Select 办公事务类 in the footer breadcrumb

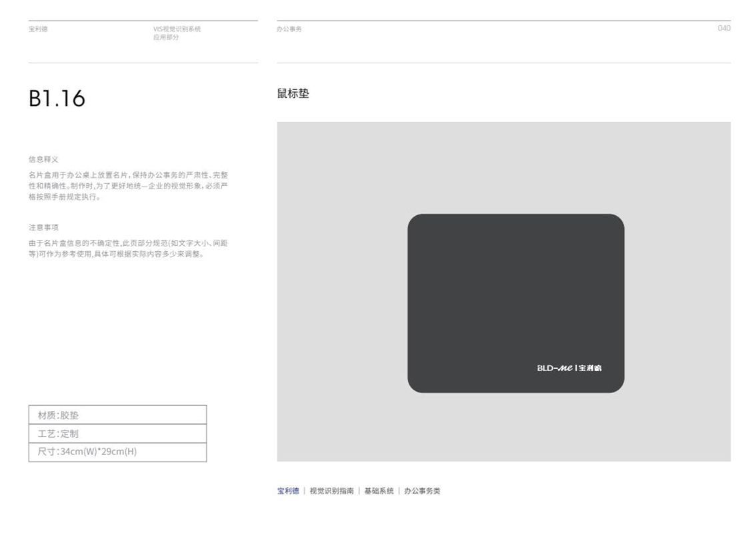click(x=422, y=491)
